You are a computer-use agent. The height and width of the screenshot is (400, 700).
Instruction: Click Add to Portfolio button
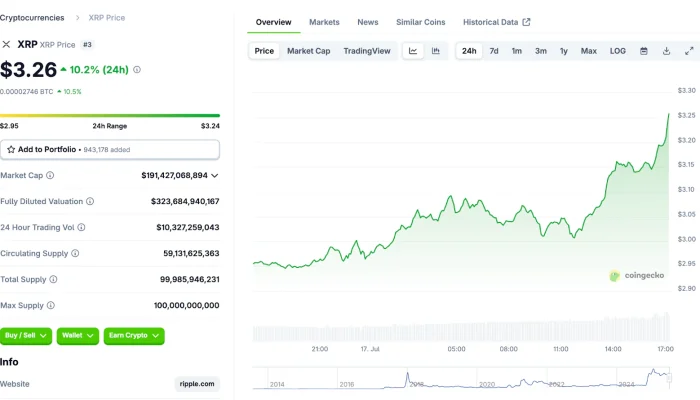tap(110, 149)
